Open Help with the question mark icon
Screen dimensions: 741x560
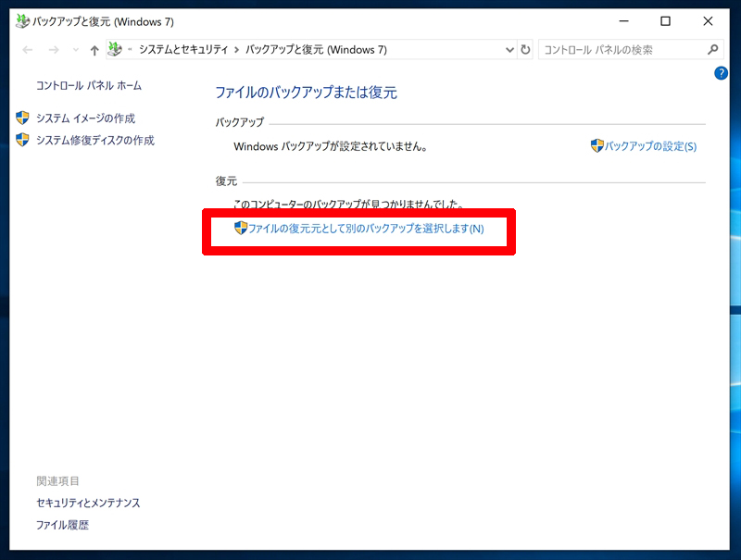coord(721,73)
